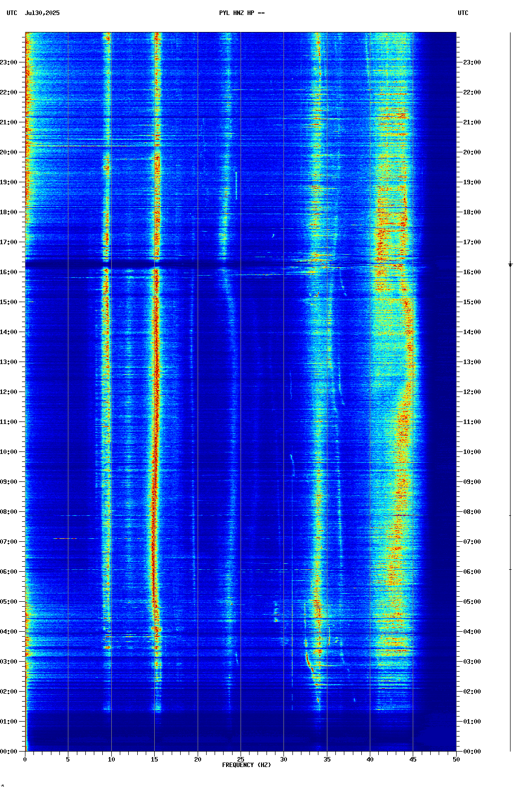Click the date label Jul30,2025
This screenshot has height=791, width=532.
pos(42,13)
